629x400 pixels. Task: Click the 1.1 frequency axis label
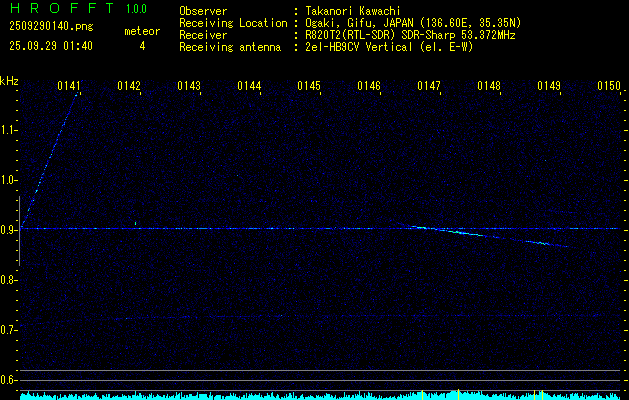(x=9, y=129)
